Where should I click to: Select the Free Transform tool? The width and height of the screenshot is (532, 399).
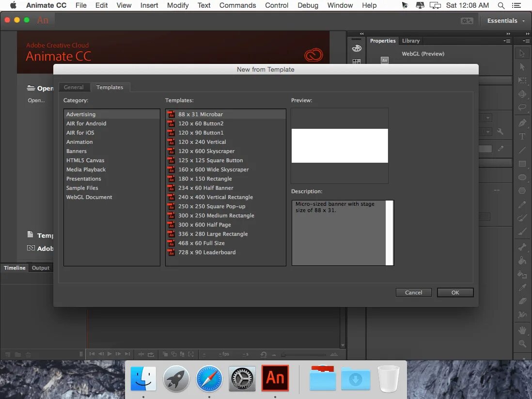pos(522,80)
